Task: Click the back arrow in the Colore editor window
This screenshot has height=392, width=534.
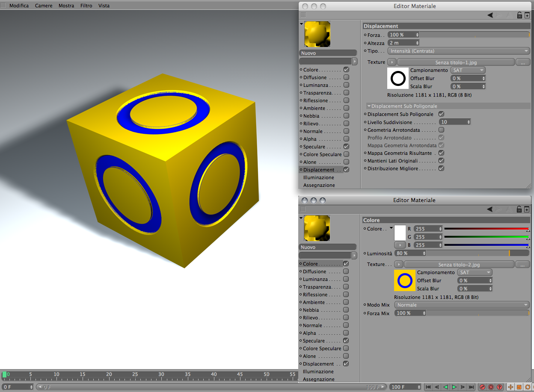Action: tap(490, 209)
